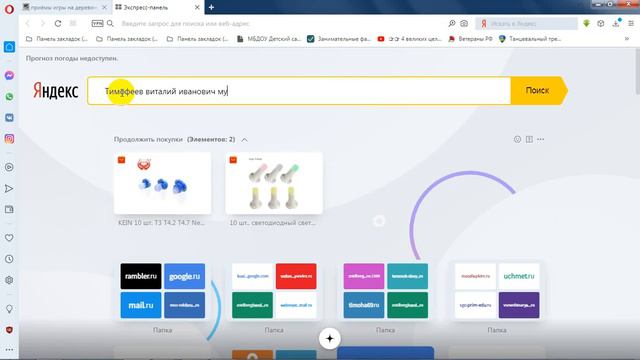This screenshot has width=640, height=360.
Task: Click the VPN badge in address bar
Action: (x=97, y=23)
